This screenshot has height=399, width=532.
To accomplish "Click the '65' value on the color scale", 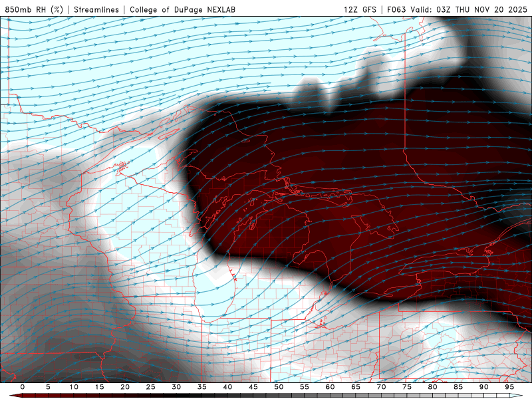I will (x=356, y=387).
